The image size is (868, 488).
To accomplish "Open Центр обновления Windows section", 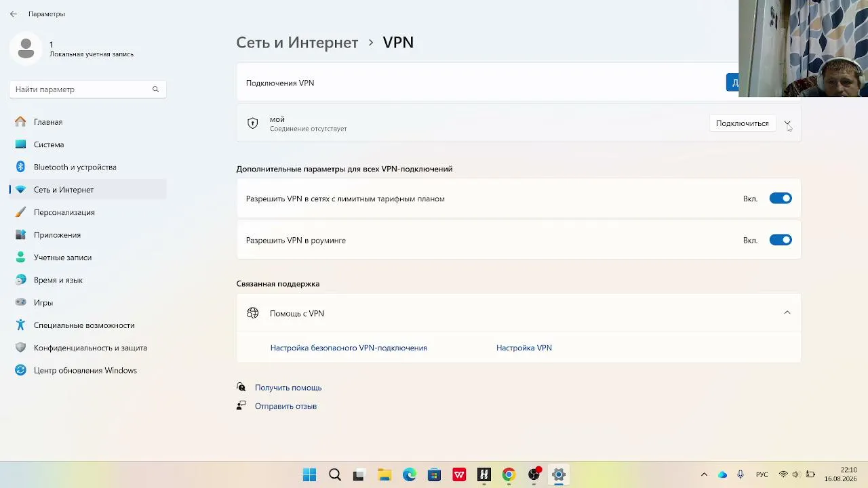I will click(87, 370).
